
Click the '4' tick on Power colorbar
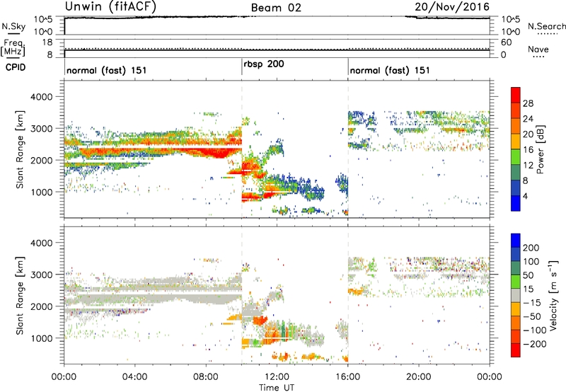pyautogui.click(x=525, y=196)
